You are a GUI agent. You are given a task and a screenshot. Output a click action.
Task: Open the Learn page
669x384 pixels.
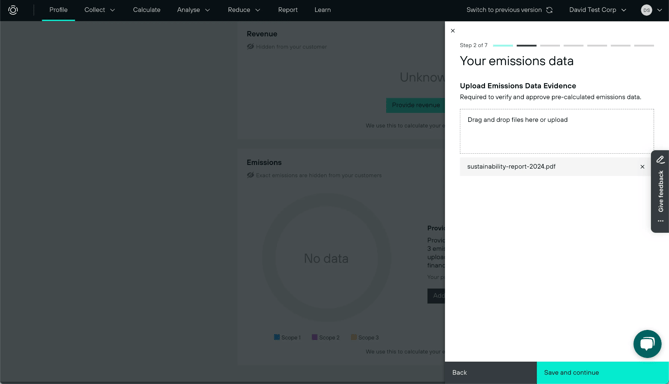click(323, 10)
